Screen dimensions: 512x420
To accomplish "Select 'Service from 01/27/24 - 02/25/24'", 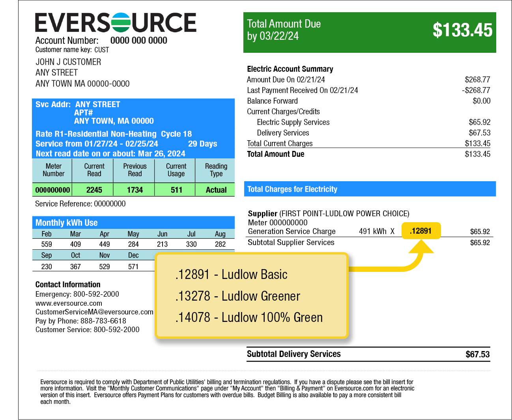I will tap(97, 144).
